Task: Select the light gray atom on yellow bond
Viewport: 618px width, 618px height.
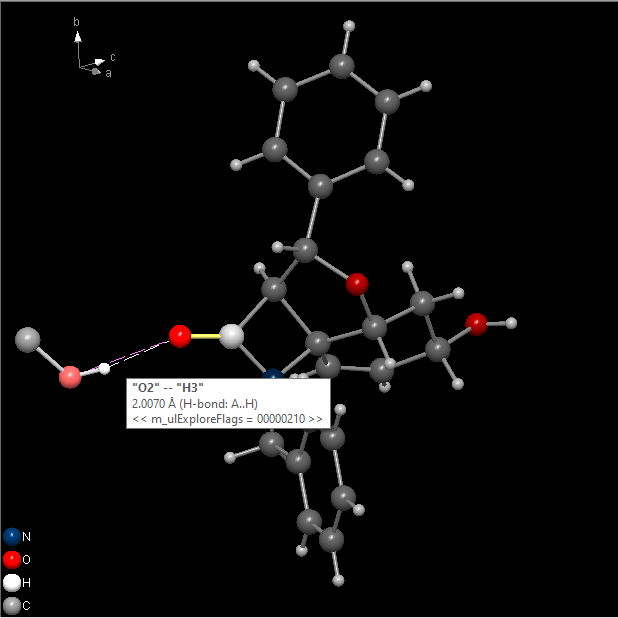Action: [x=231, y=336]
